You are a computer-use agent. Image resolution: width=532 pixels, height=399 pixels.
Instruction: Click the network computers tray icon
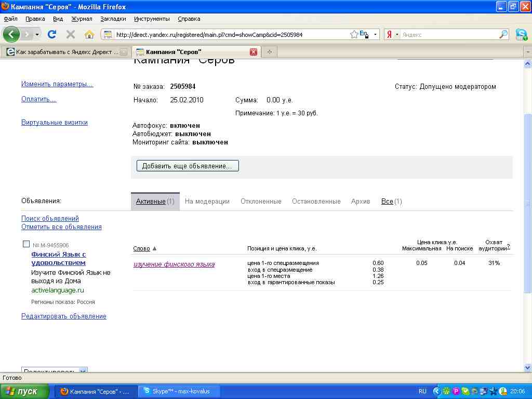[484, 391]
